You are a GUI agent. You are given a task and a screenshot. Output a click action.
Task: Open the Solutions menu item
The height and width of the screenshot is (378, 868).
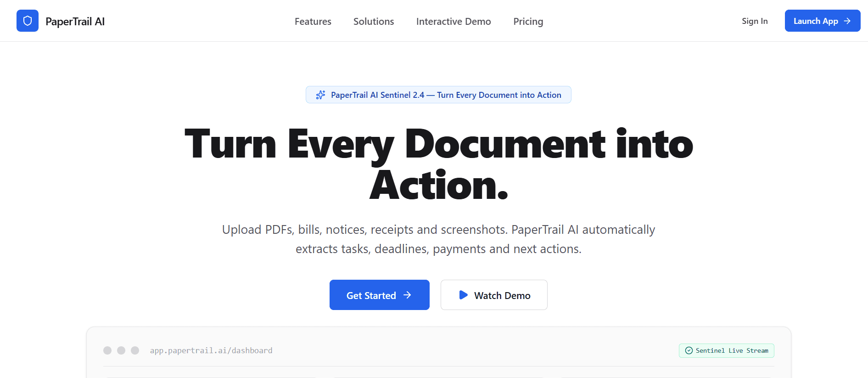pos(374,22)
